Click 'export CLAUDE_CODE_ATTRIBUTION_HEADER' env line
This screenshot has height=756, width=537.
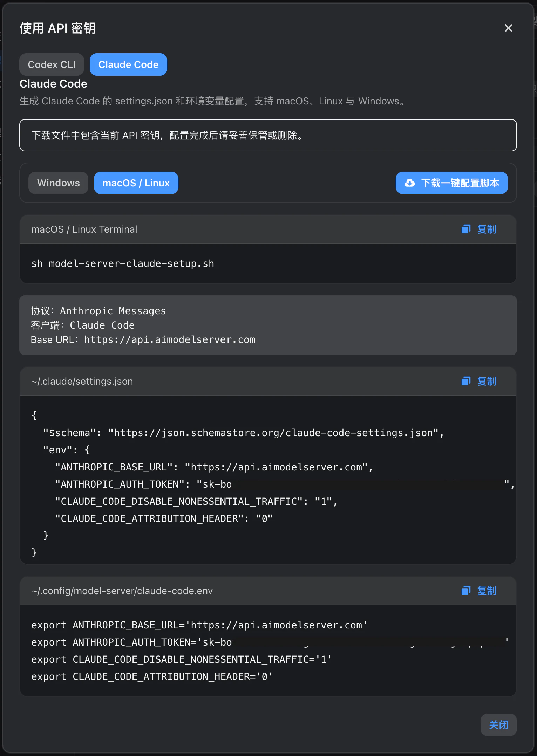click(x=152, y=676)
